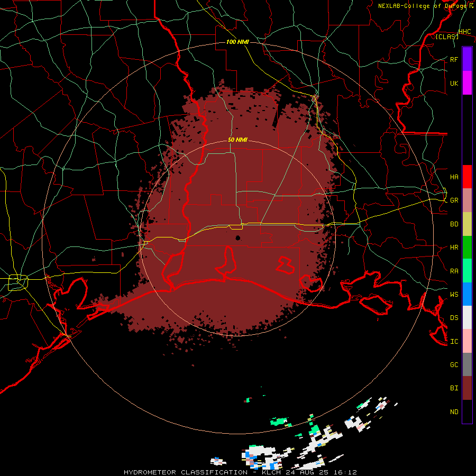This screenshot has width=476, height=476.
Task: Click the UK text label in legend
Action: tap(454, 83)
